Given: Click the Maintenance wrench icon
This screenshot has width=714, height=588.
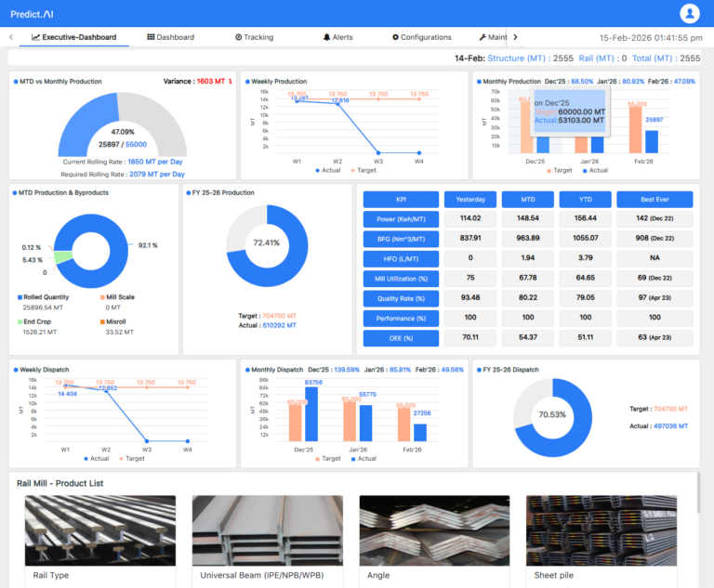Looking at the screenshot, I should pyautogui.click(x=483, y=37).
